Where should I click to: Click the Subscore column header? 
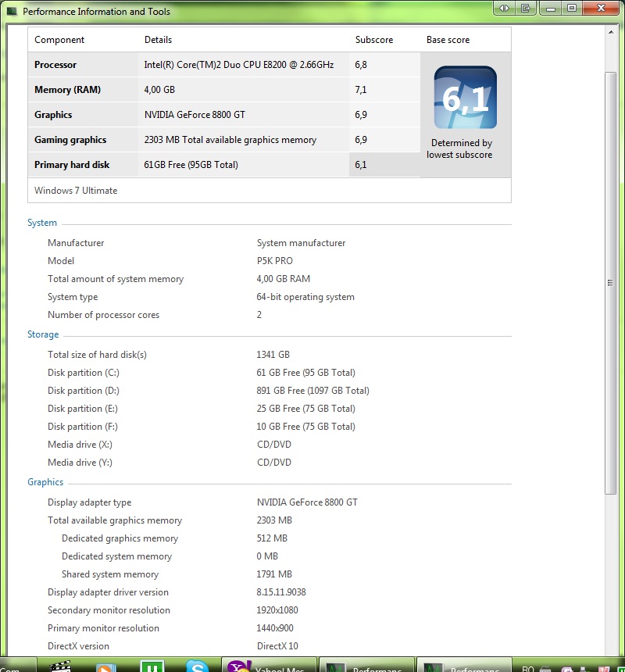pos(374,40)
